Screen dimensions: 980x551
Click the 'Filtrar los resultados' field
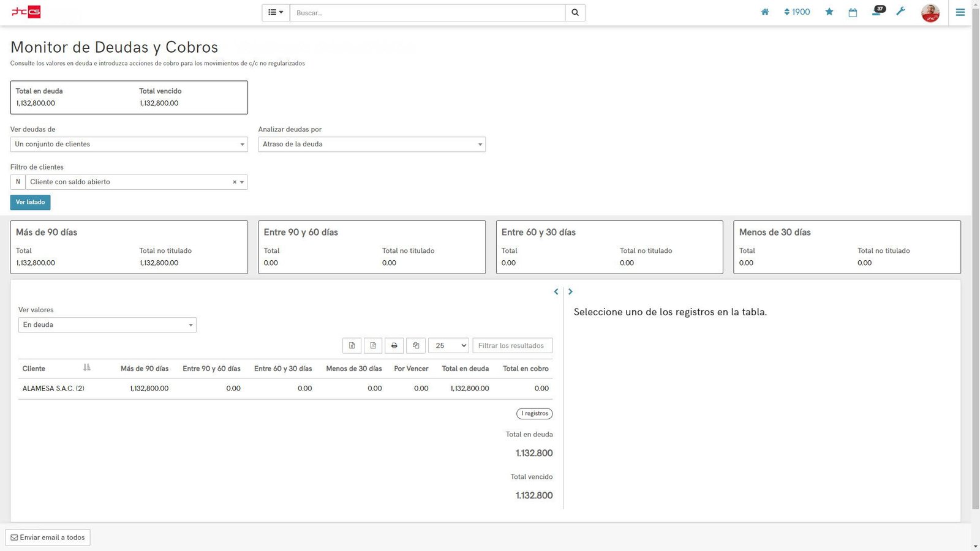512,346
